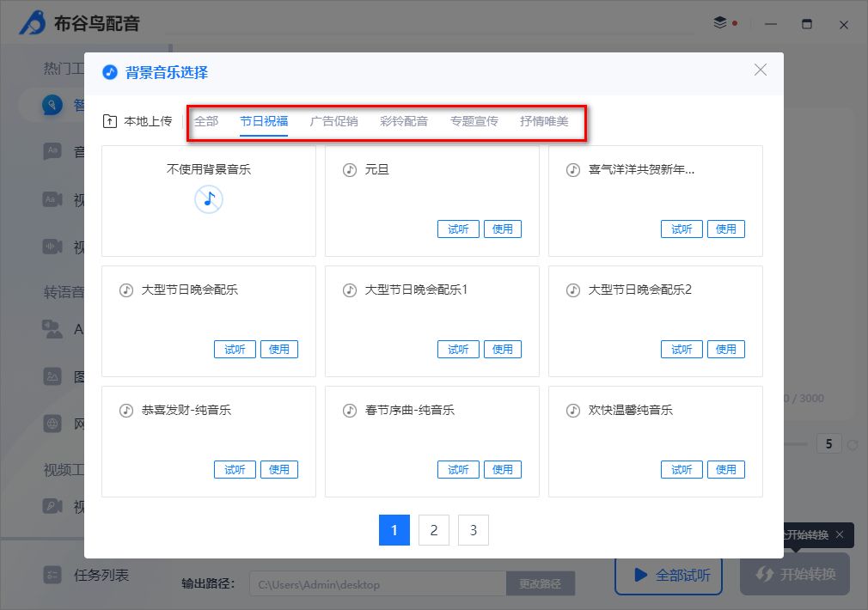Open the 彩铃配音 category tab
This screenshot has height=610, width=868.
pos(404,121)
